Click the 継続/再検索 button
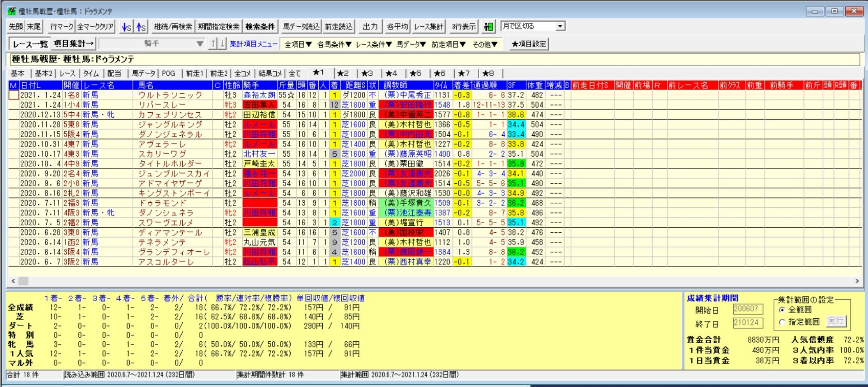This screenshot has height=387, width=868. pyautogui.click(x=173, y=27)
